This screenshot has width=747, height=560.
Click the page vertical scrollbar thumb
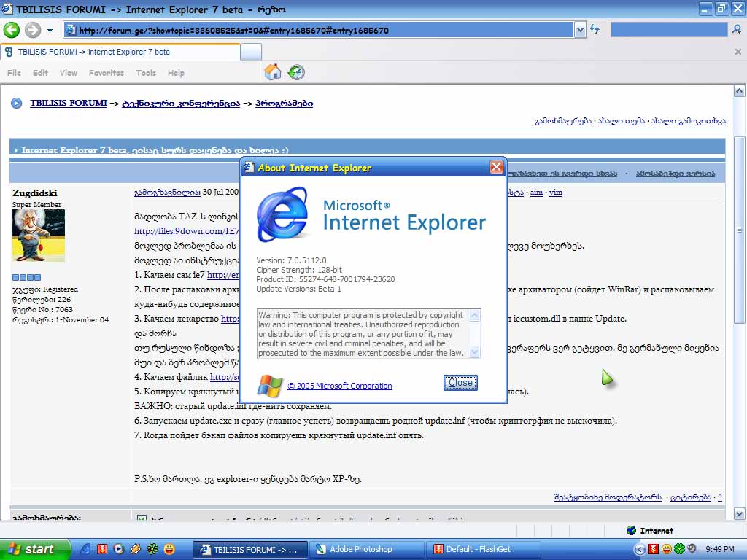pyautogui.click(x=740, y=230)
